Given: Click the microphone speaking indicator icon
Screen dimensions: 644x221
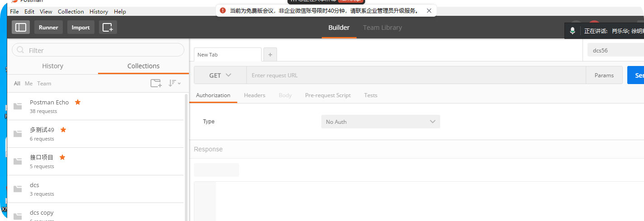Looking at the screenshot, I should click(573, 31).
